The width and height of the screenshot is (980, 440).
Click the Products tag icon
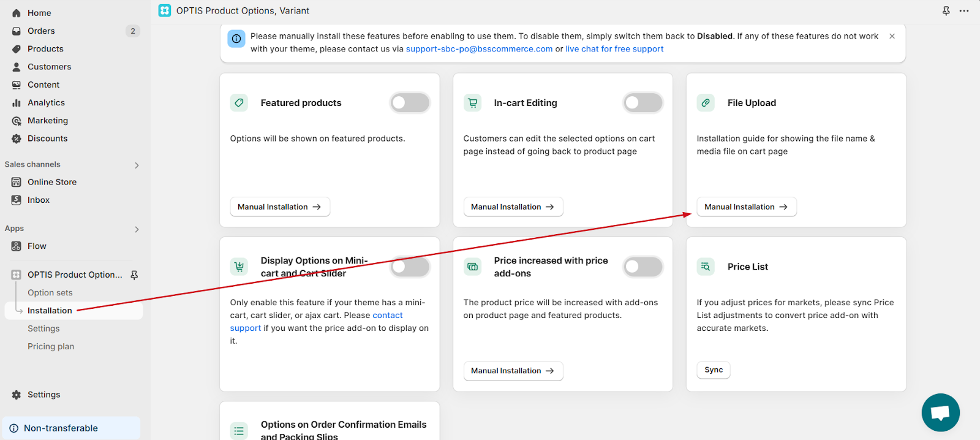click(17, 49)
